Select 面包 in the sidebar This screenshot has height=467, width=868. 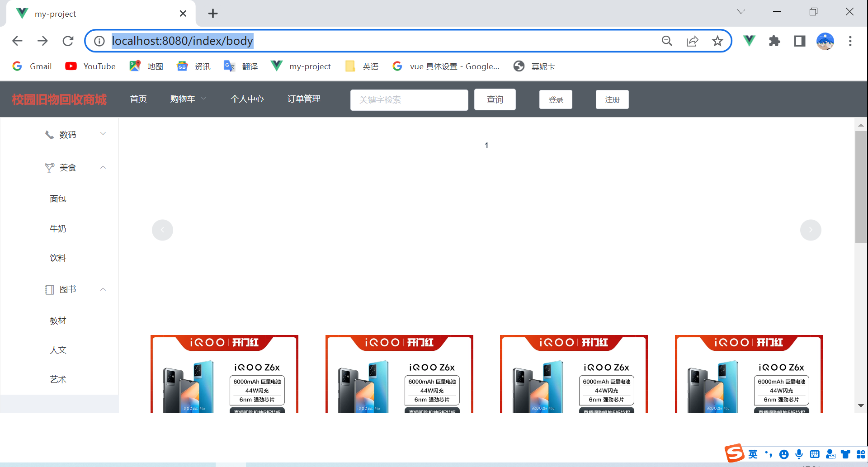click(58, 199)
